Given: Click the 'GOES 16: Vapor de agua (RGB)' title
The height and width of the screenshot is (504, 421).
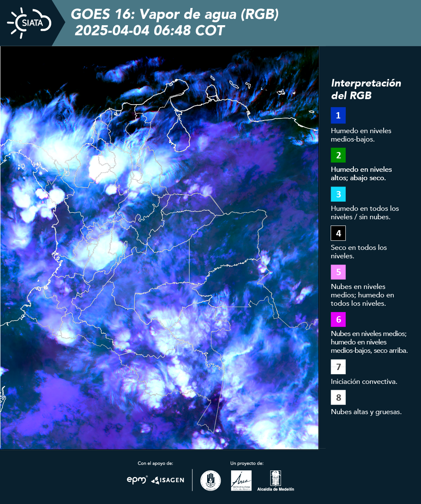Looking at the screenshot, I should [175, 15].
